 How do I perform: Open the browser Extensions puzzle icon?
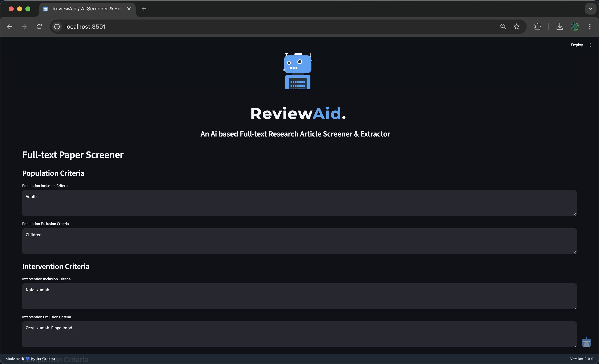pos(538,26)
